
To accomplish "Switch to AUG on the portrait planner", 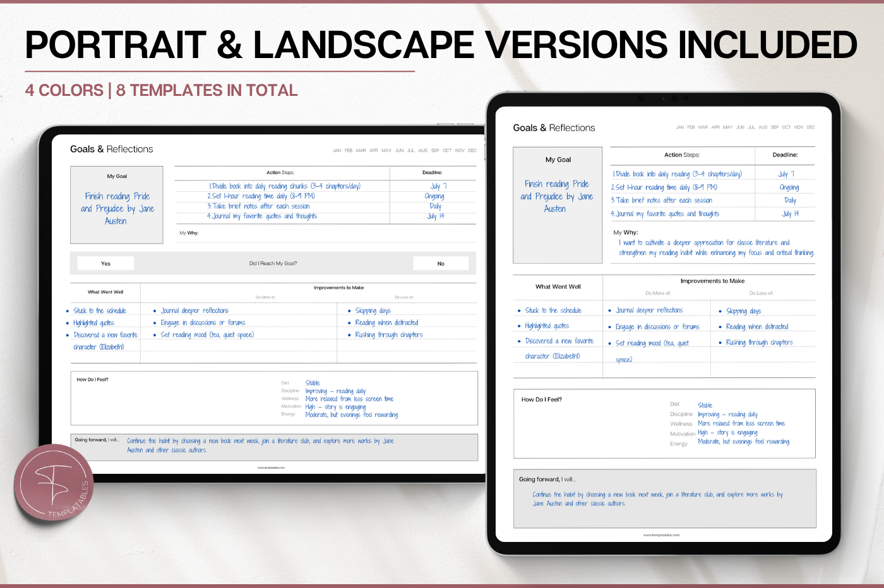I will coord(763,127).
